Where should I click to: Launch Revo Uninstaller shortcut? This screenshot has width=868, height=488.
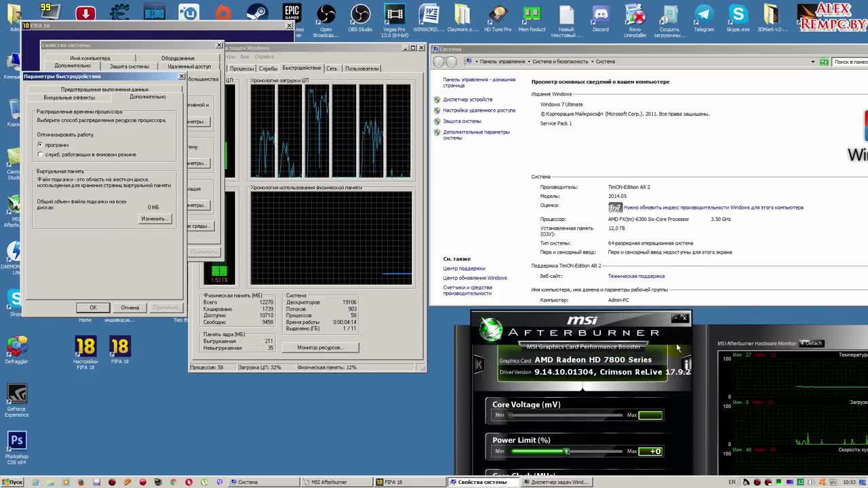[x=635, y=19]
